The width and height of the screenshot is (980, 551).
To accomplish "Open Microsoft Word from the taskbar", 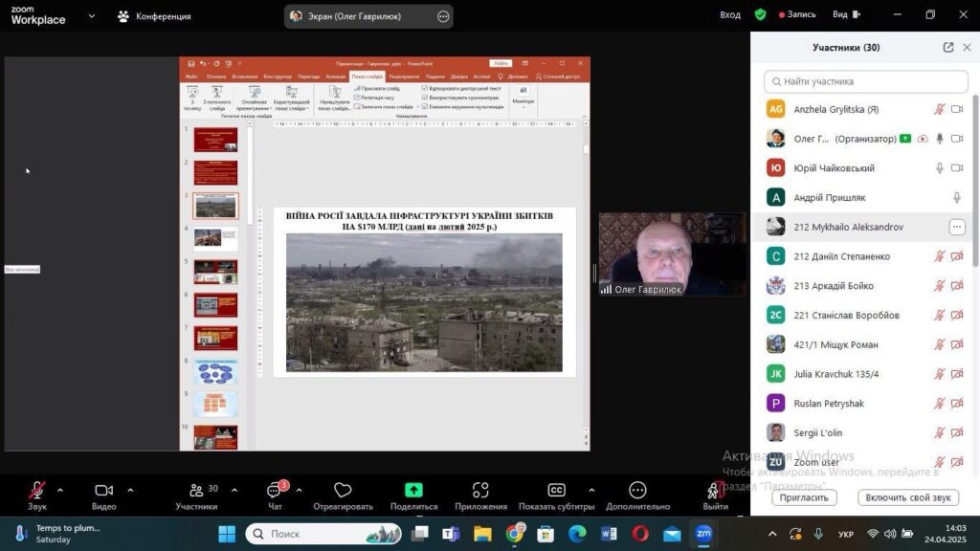I will [609, 534].
